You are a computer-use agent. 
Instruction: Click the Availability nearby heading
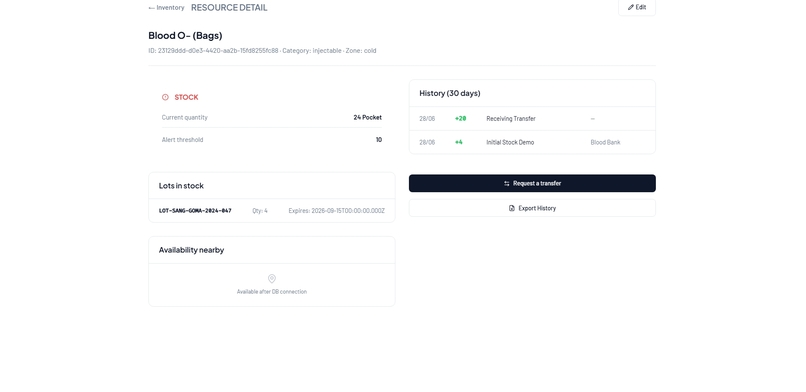click(191, 250)
